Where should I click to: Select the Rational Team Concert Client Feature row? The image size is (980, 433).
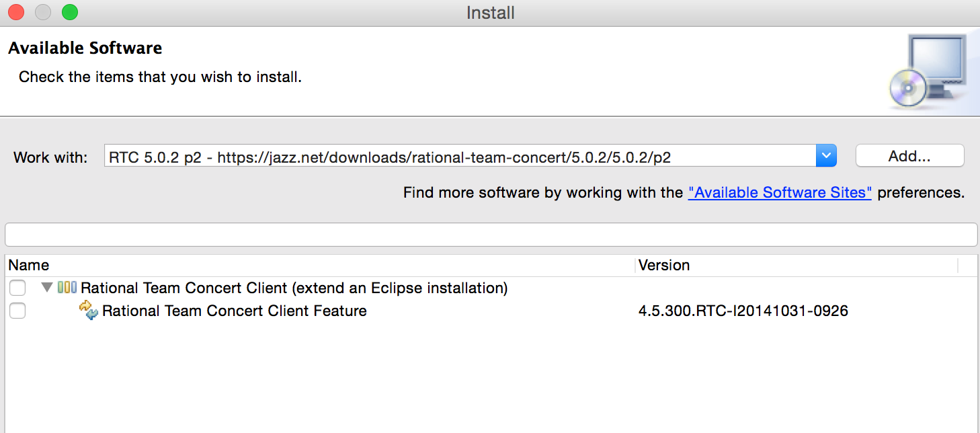point(491,311)
